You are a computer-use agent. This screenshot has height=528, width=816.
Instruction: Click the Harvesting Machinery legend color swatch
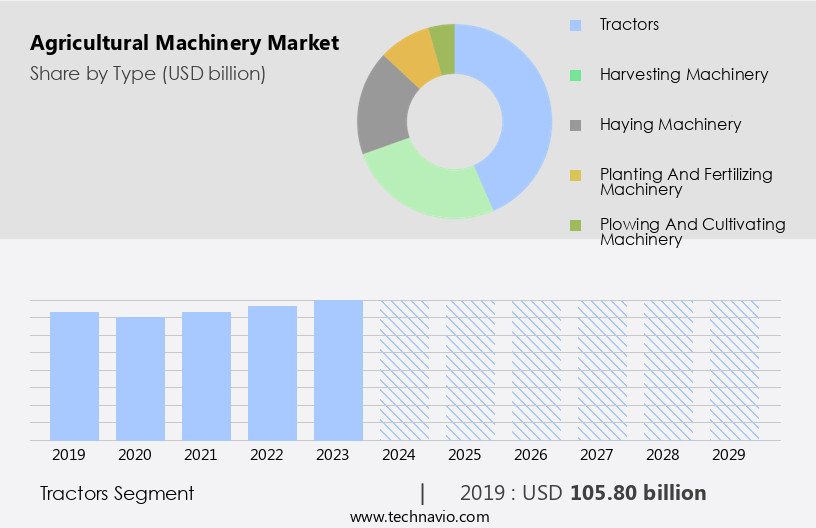(x=575, y=75)
